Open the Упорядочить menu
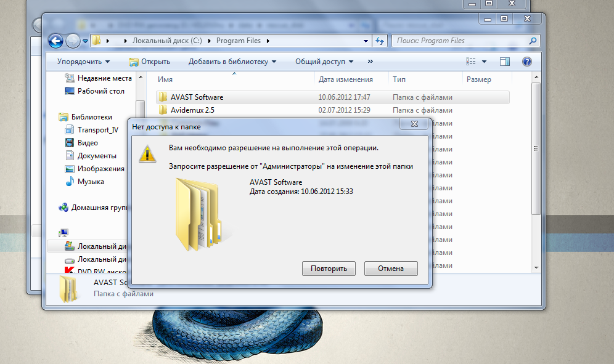Image resolution: width=614 pixels, height=364 pixels. pos(83,62)
